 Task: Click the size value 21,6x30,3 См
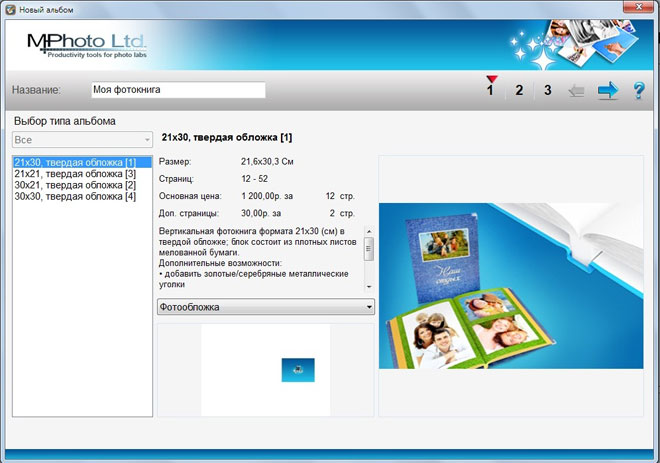(x=267, y=162)
